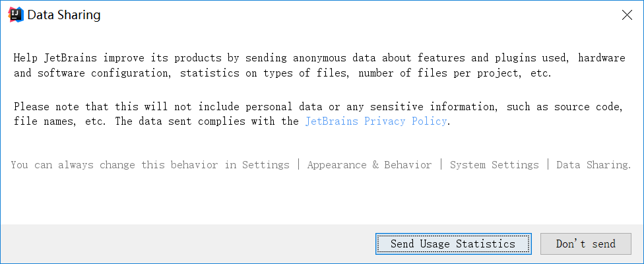Screen dimensions: 644x264
Task: Agree to share anonymous usage statistics
Action: [x=453, y=244]
